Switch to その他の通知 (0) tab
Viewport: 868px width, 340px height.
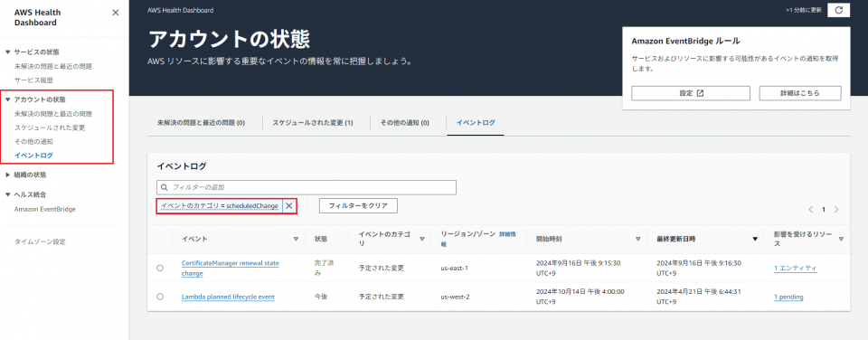405,123
